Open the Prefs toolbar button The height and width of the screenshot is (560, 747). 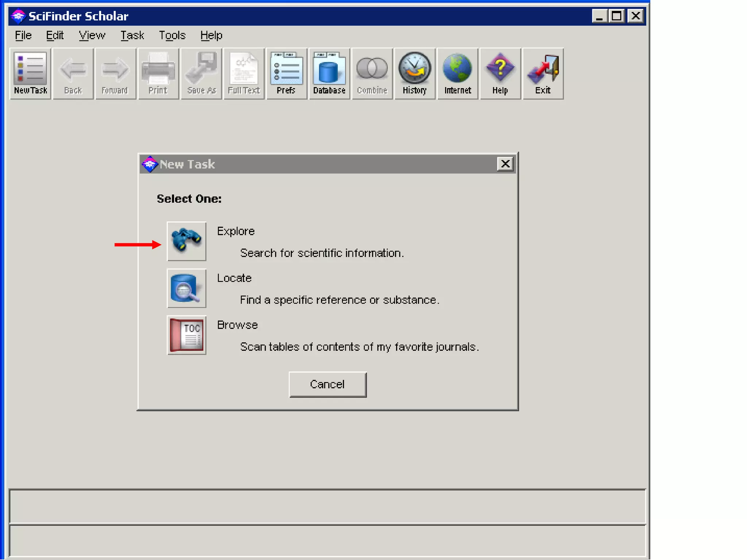tap(286, 74)
